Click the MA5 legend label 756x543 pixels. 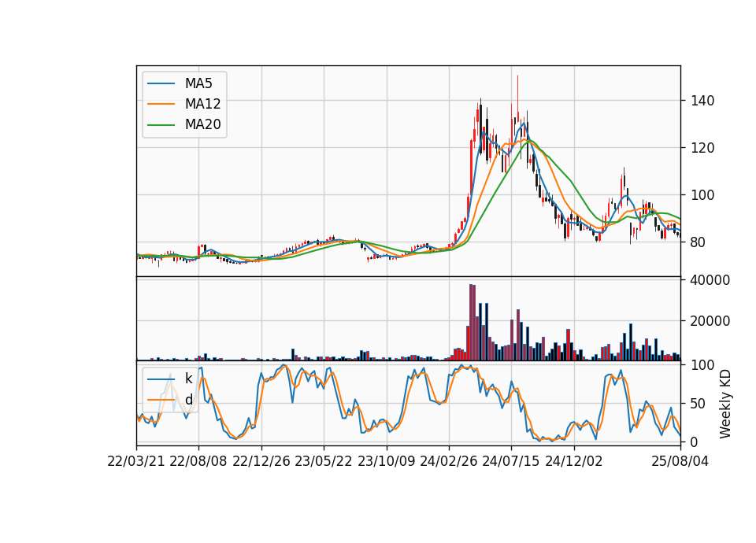[198, 83]
